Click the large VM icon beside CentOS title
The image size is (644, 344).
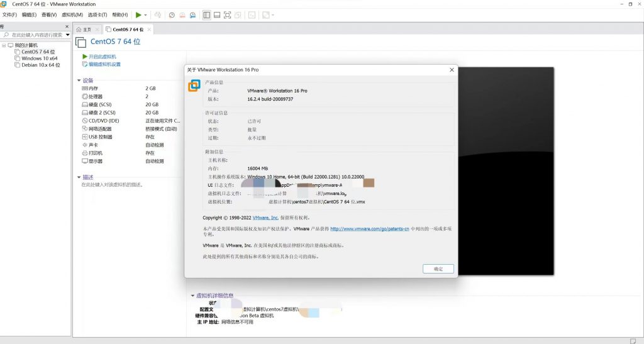point(81,42)
